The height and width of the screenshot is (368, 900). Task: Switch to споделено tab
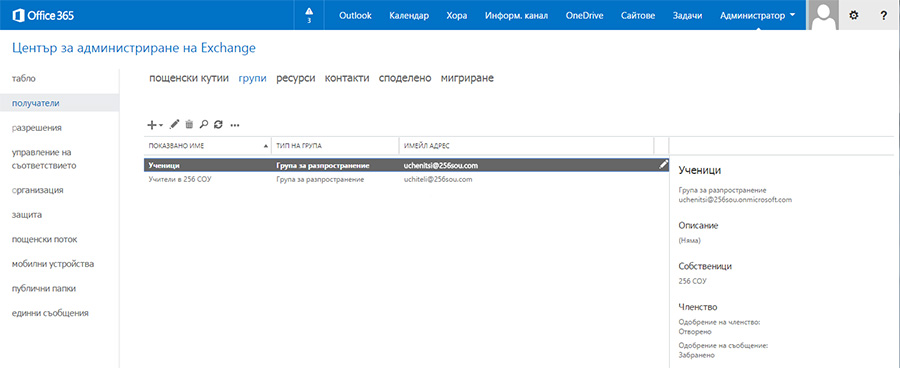(405, 78)
